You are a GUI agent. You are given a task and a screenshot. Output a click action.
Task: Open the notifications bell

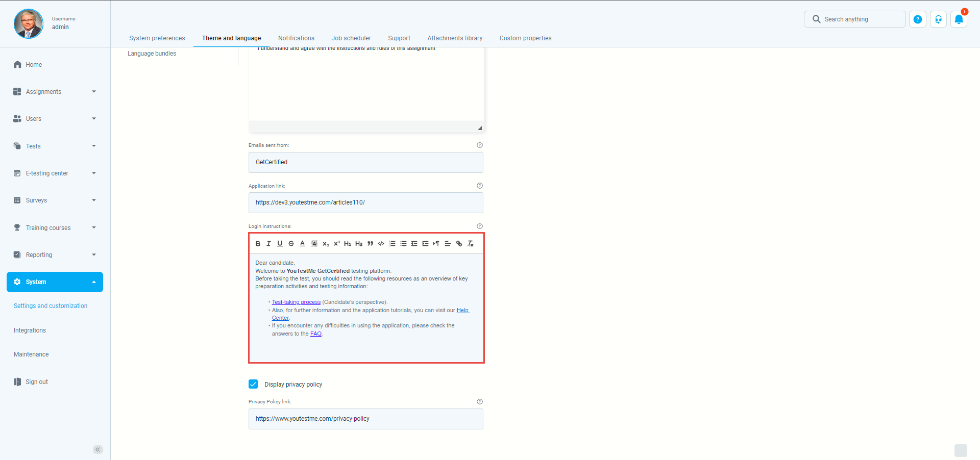click(959, 19)
